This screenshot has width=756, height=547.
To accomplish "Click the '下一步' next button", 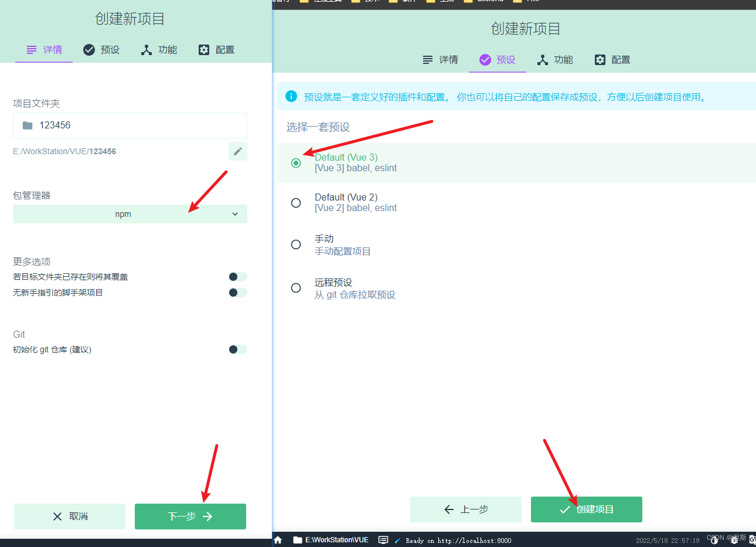I will pyautogui.click(x=190, y=517).
